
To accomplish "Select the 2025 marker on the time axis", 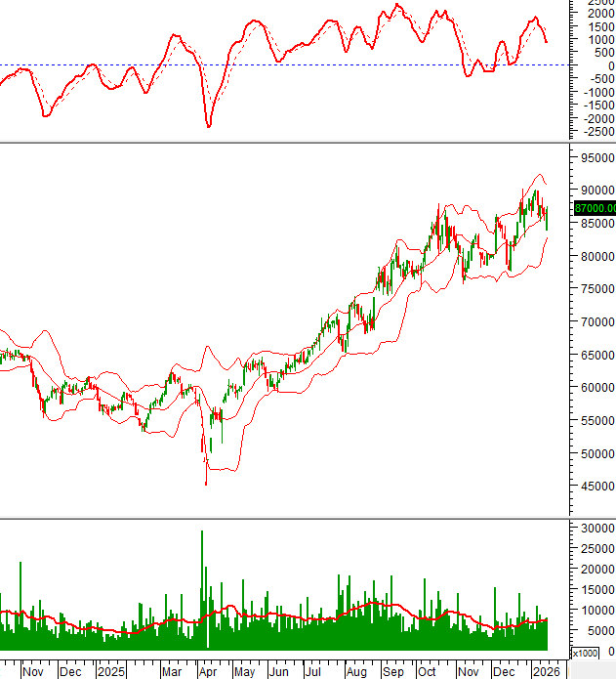I will click(x=111, y=672).
